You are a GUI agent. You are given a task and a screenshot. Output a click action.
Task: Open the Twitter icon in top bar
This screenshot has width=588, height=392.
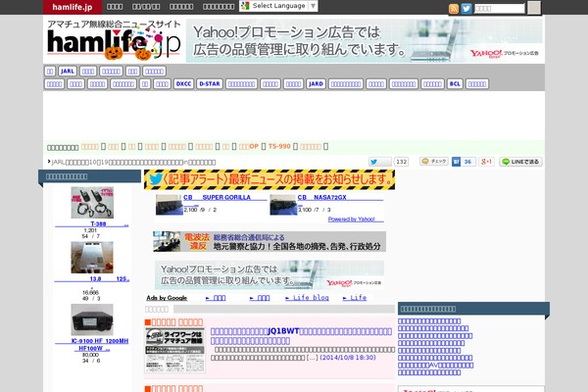[x=466, y=8]
